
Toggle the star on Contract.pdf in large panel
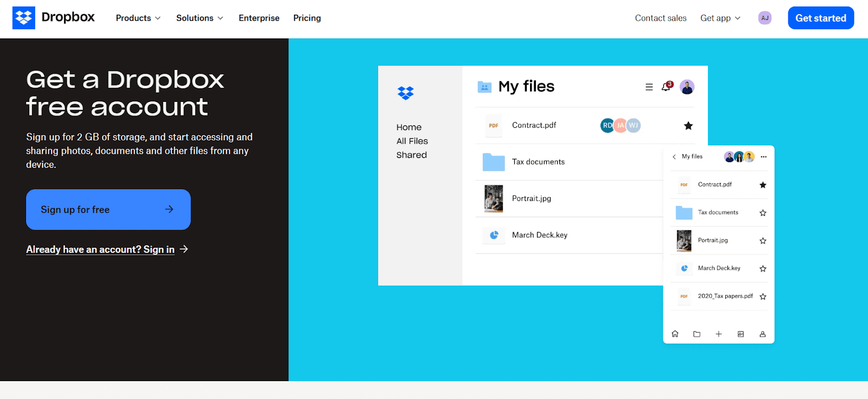[688, 126]
